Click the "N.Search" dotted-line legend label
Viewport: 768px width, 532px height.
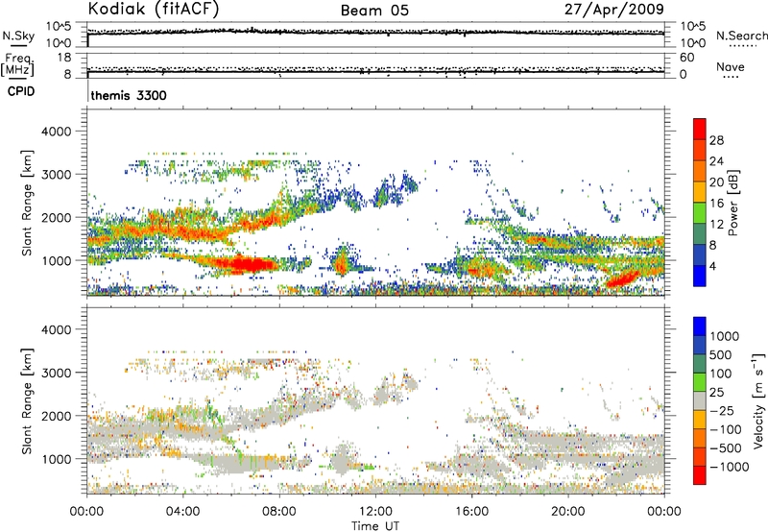[x=741, y=36]
